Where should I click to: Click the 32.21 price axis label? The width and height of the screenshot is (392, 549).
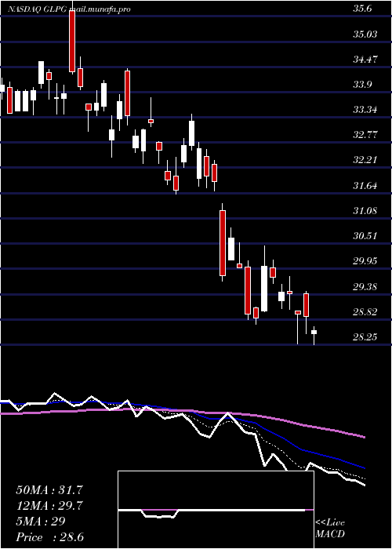click(365, 160)
